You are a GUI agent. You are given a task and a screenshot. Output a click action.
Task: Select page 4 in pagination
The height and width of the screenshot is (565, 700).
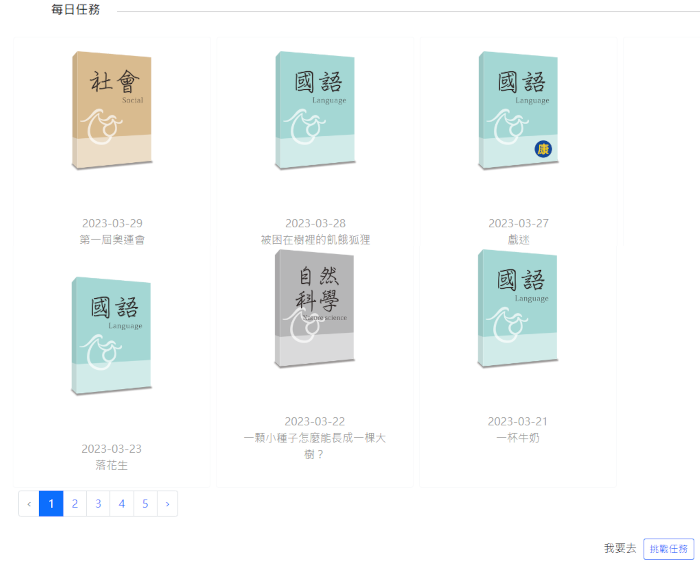click(x=121, y=504)
